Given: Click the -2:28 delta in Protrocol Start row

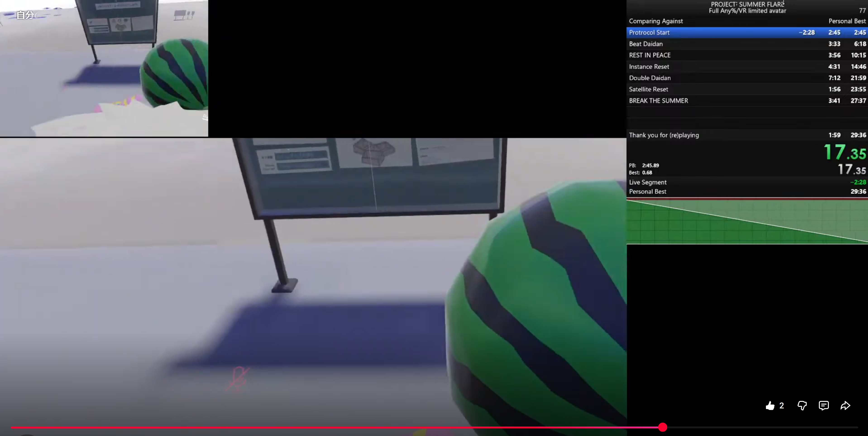Looking at the screenshot, I should (807, 33).
